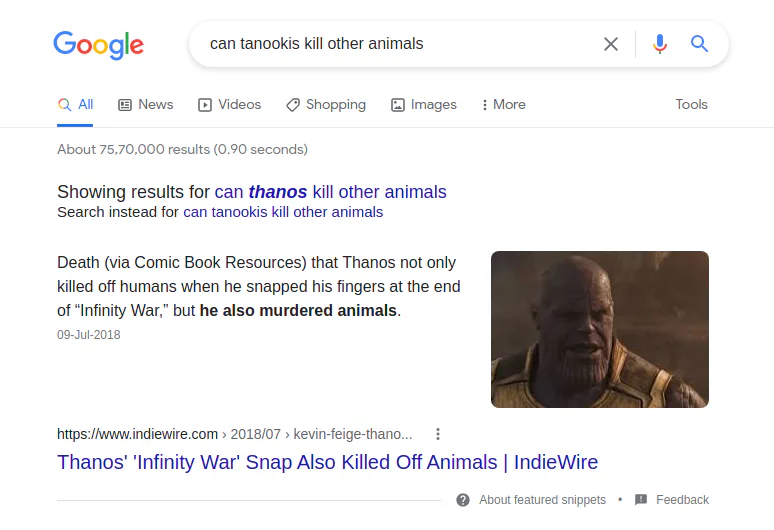
Task: Go to the Images tab
Action: tap(423, 104)
